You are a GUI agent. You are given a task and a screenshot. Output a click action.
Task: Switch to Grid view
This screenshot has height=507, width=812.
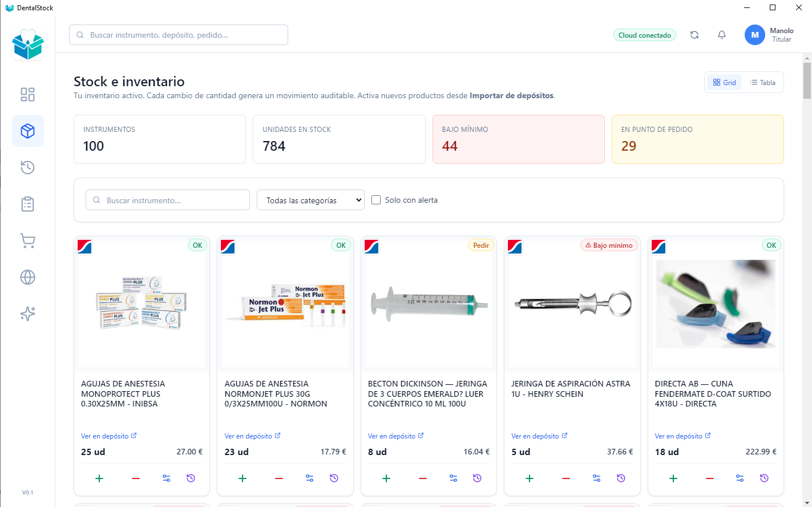[724, 82]
